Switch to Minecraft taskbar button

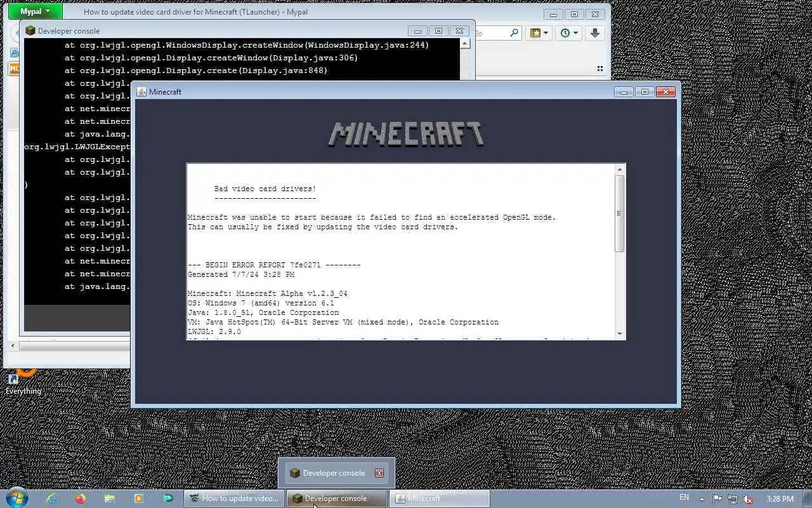(439, 498)
